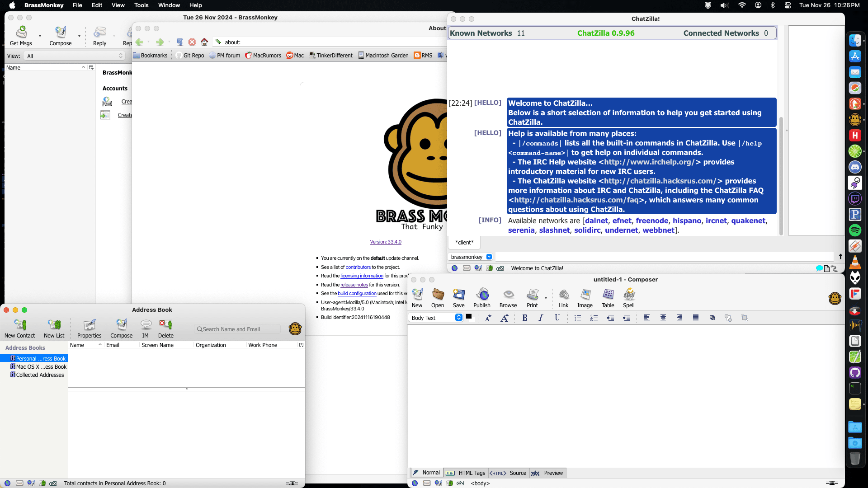
Task: Switch to the HTML Tags tab in Composer
Action: pyautogui.click(x=466, y=473)
